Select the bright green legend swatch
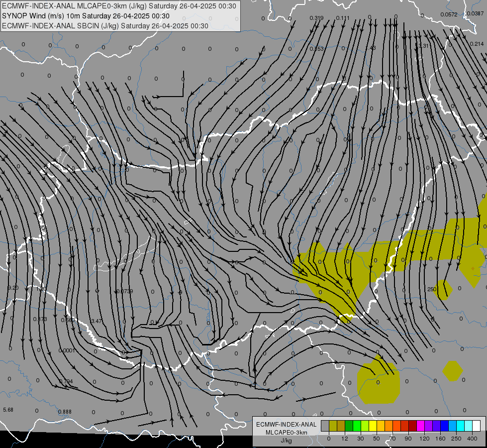 pyautogui.click(x=357, y=426)
